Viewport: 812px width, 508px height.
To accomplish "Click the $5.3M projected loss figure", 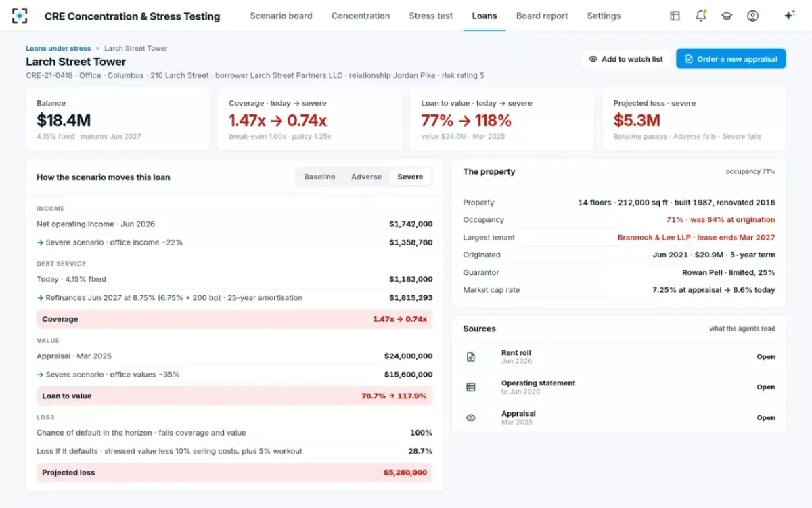I will click(637, 121).
